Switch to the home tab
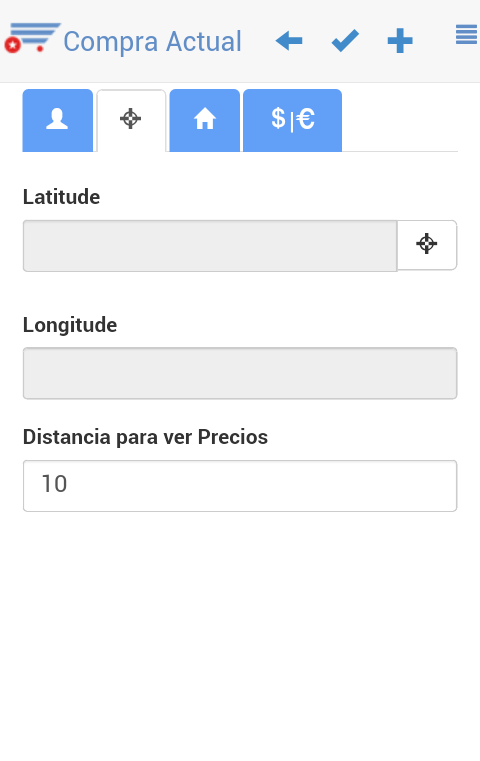 (204, 120)
